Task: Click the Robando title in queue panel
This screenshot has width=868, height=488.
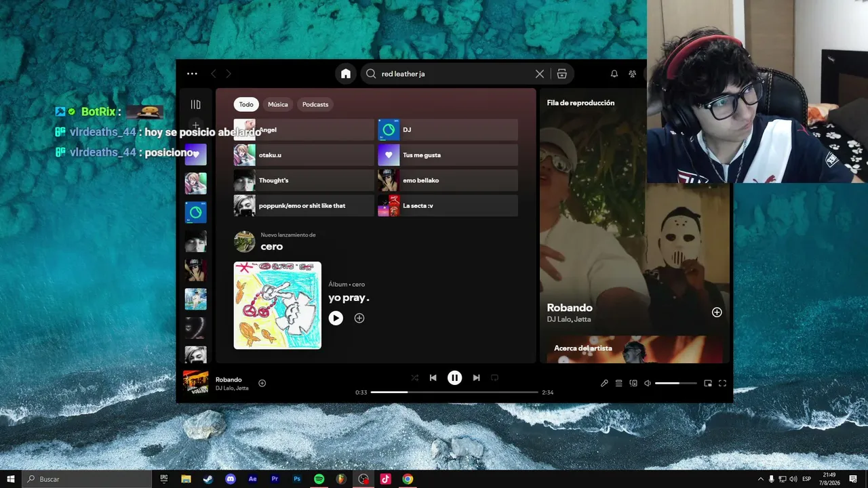Action: (x=570, y=308)
